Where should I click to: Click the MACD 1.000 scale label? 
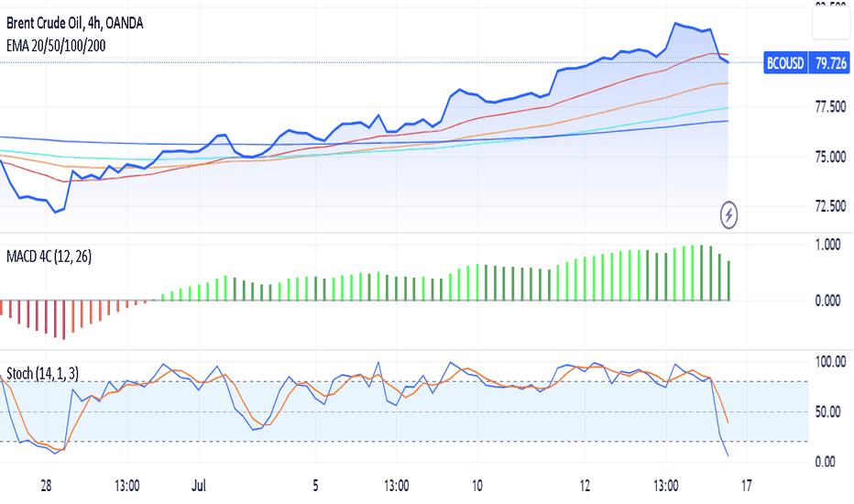click(x=827, y=245)
